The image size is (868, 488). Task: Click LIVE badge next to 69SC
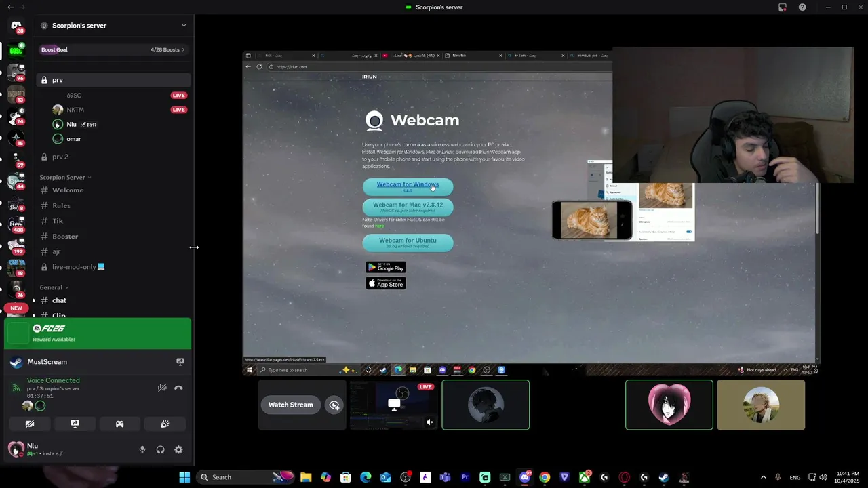tap(179, 96)
